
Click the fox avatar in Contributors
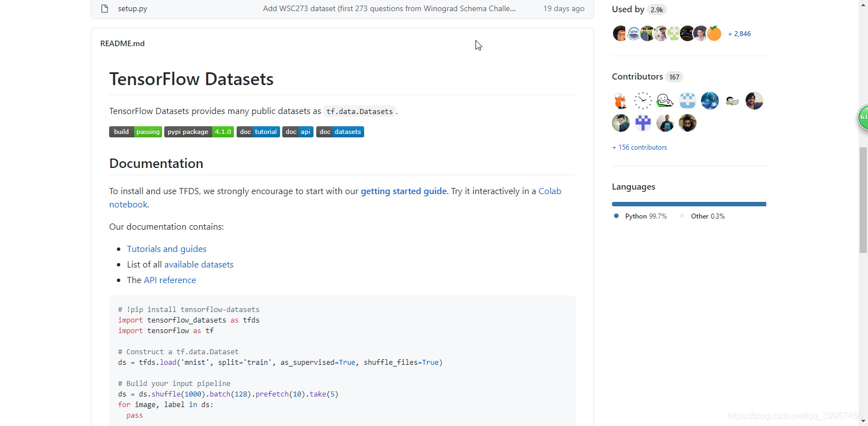[x=621, y=101]
